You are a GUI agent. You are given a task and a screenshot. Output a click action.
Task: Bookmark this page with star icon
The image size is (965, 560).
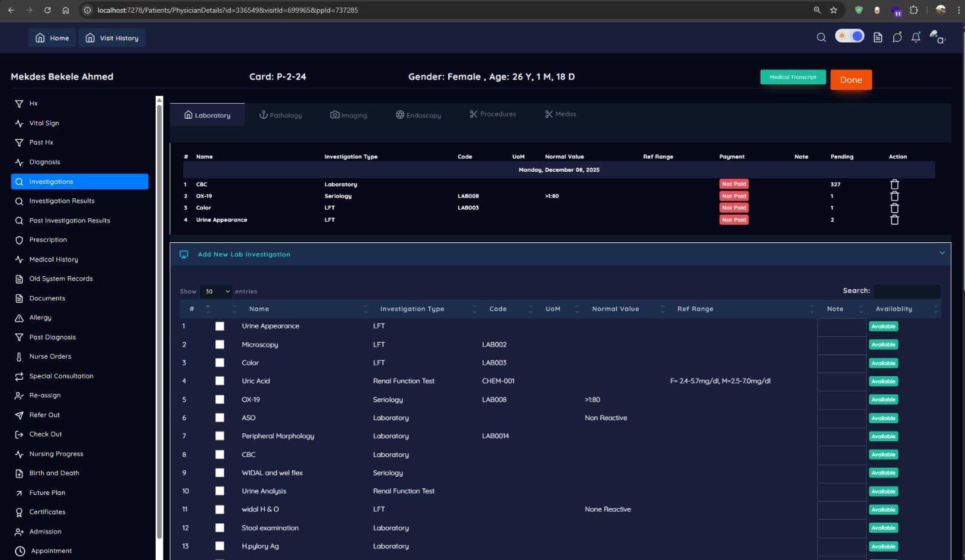tap(834, 10)
